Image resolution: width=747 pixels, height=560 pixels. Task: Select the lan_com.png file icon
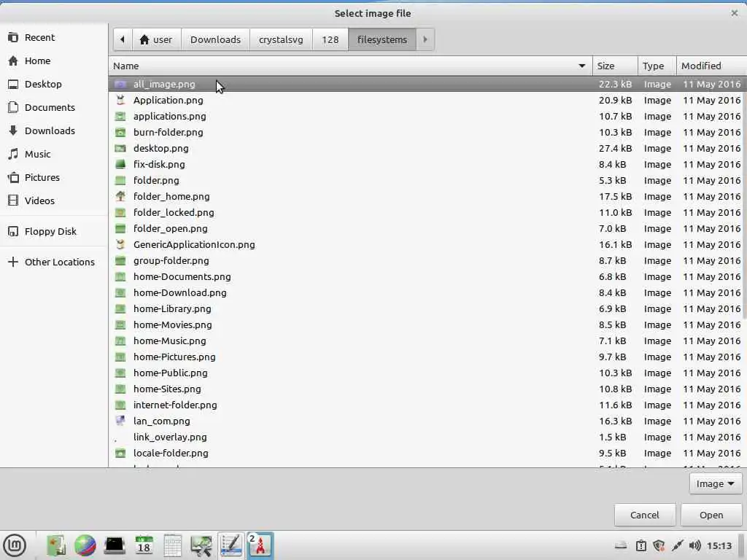tap(120, 421)
